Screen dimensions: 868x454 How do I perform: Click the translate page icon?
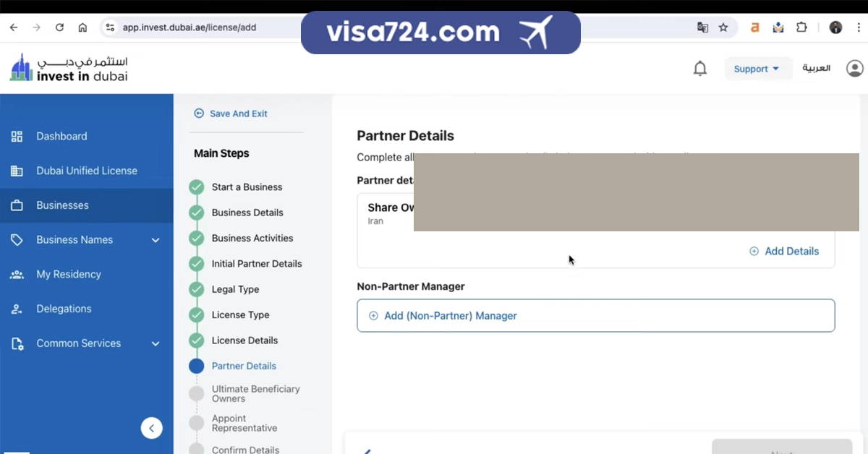click(702, 27)
